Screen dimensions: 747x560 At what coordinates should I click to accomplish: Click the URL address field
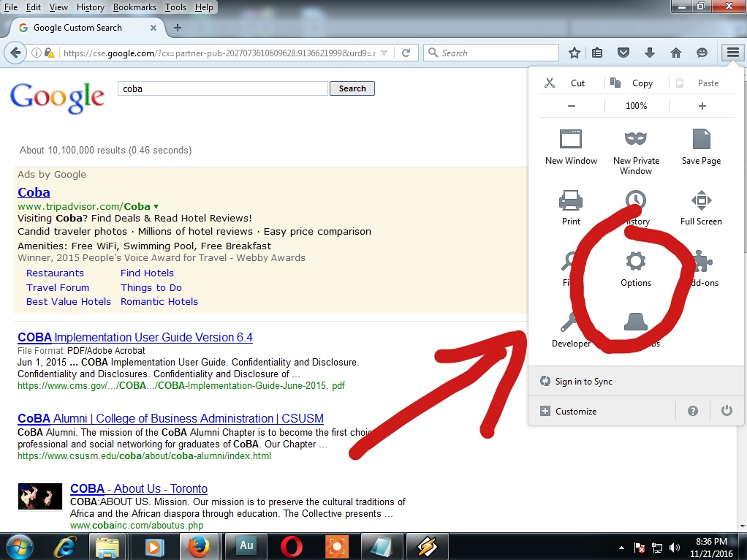point(219,53)
